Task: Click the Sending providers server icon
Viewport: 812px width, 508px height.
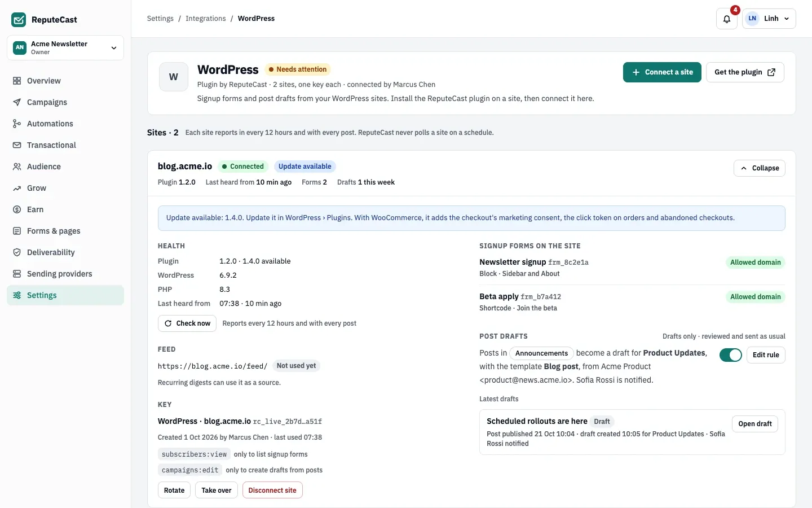Action: (x=17, y=274)
